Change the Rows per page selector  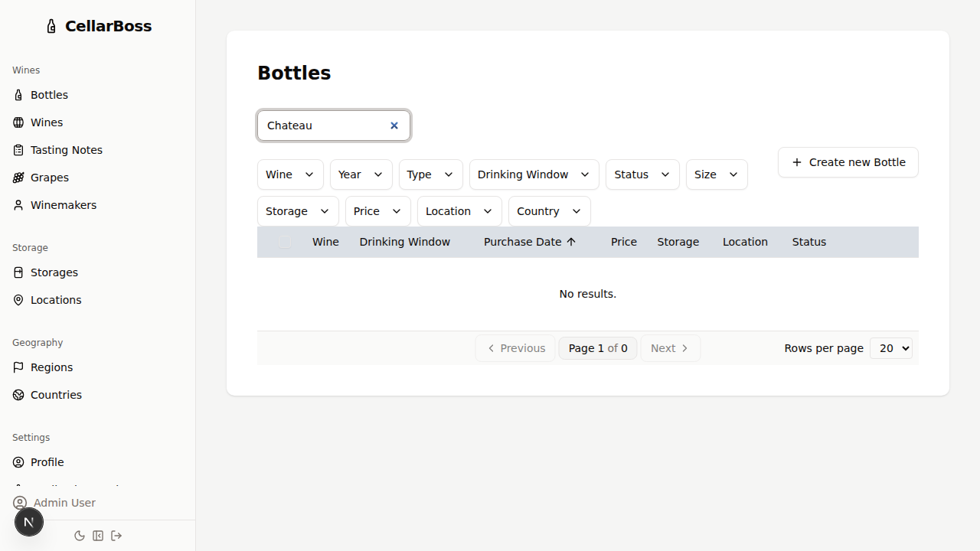pos(890,348)
